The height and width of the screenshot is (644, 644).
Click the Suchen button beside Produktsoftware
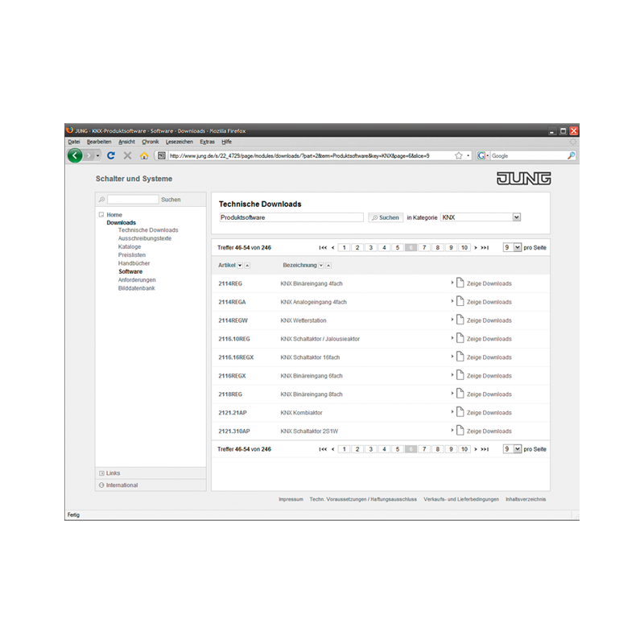pos(386,217)
